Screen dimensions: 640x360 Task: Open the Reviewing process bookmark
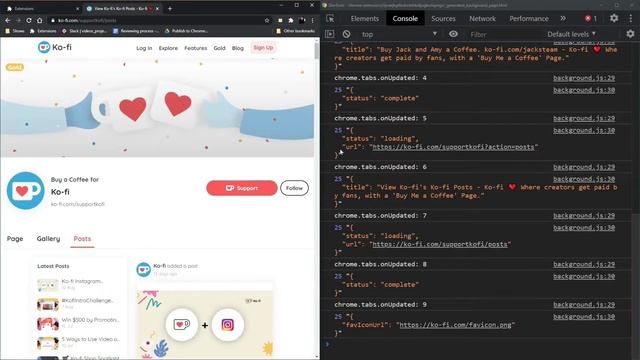(x=136, y=31)
